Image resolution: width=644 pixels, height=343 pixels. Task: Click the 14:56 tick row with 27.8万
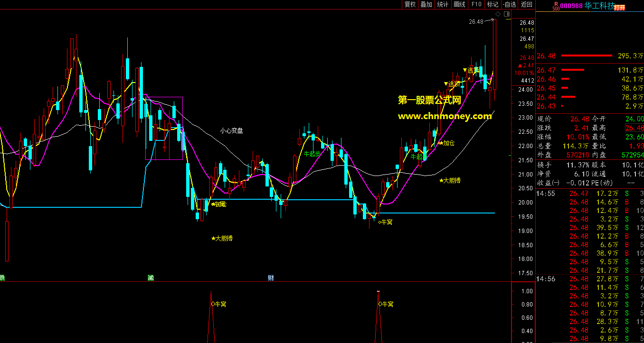pyautogui.click(x=590, y=279)
